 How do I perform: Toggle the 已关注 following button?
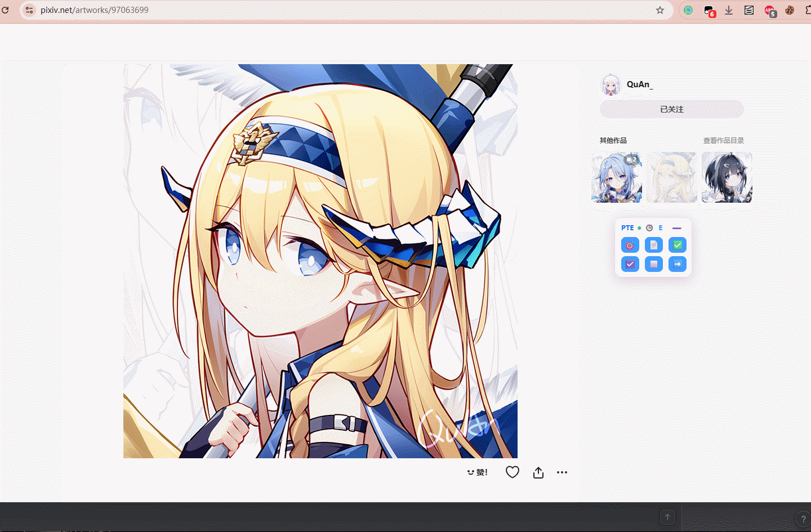click(671, 109)
